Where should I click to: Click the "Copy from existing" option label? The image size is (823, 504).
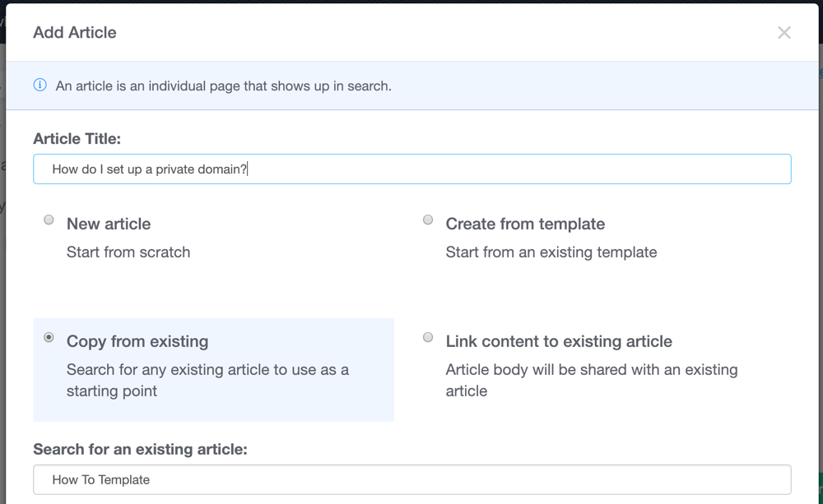137,341
